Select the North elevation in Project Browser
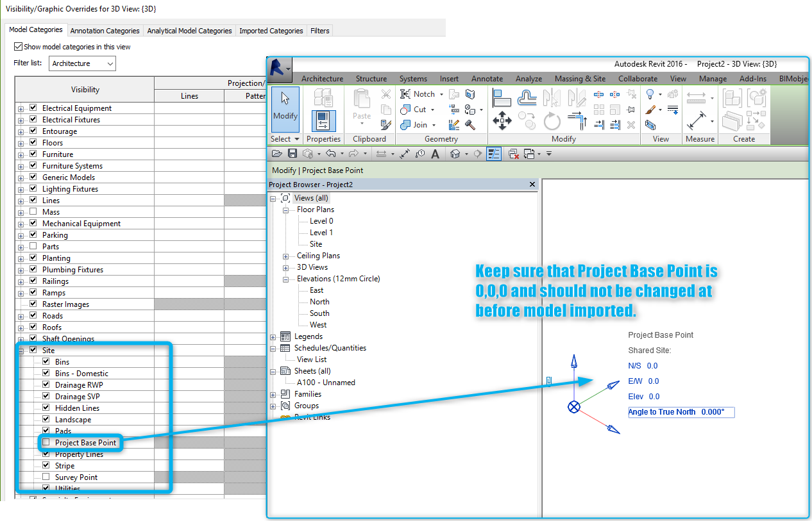This screenshot has width=812, height=521. 319,302
